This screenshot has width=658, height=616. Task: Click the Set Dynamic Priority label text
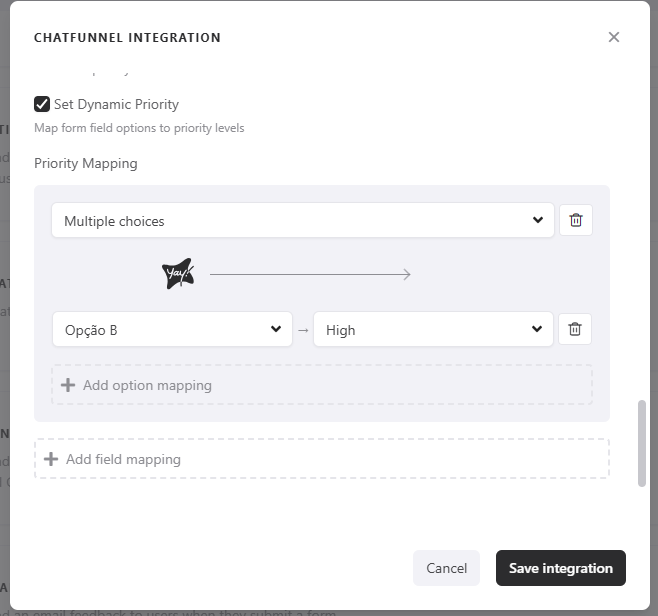pos(116,104)
